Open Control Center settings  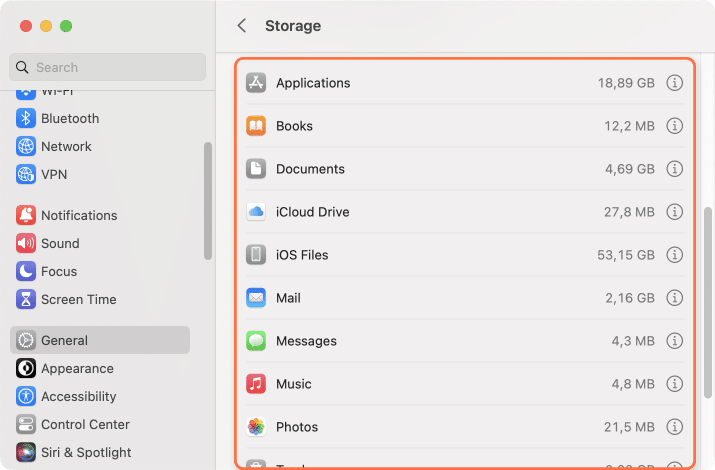100,424
